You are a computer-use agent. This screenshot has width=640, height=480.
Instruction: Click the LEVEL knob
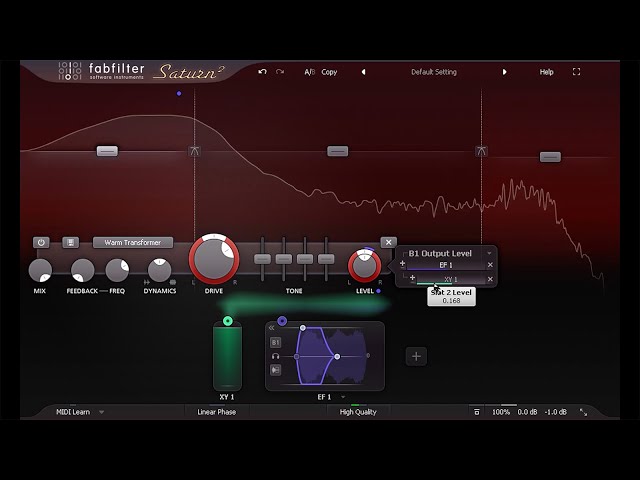pyautogui.click(x=364, y=266)
